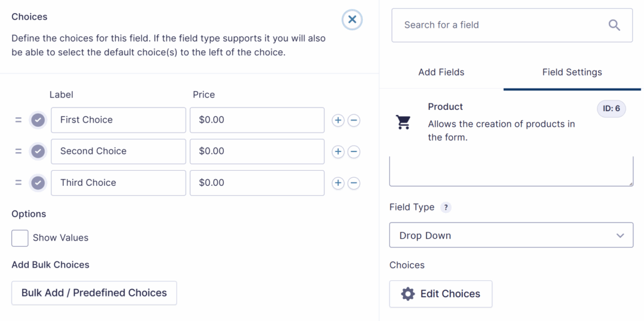Remove the First Choice row
644x321 pixels.
[354, 120]
